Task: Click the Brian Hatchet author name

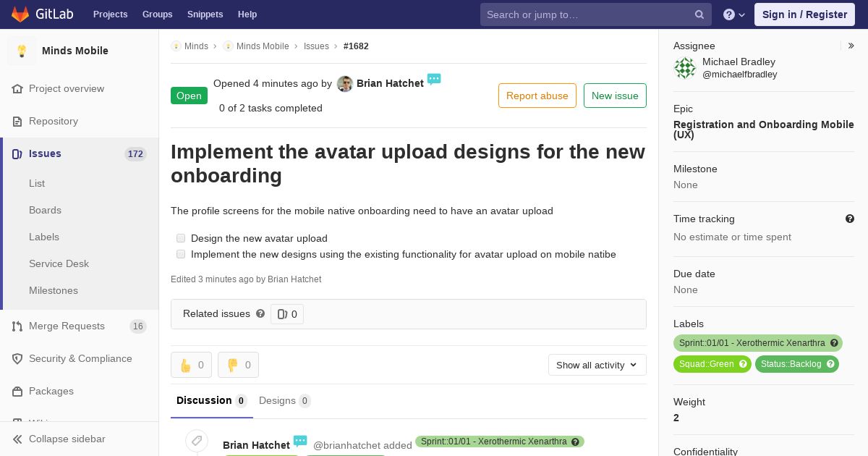Action: coord(390,83)
